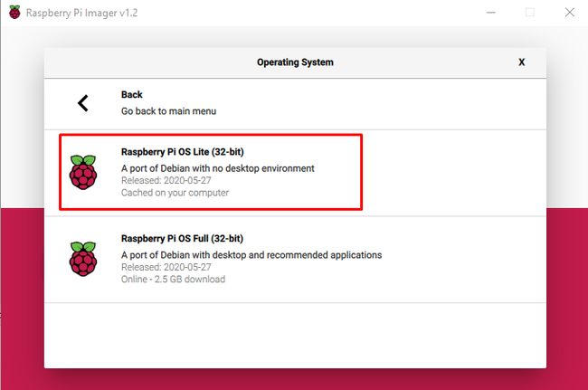Click the Raspberry Pi Imager title bar logo
Viewport: 588px width, 390px height.
tap(14, 13)
